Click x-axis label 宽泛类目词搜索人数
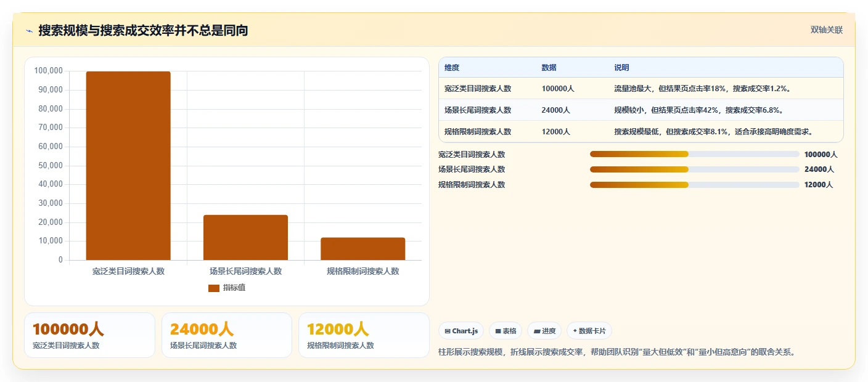This screenshot has height=382, width=868. click(x=128, y=271)
